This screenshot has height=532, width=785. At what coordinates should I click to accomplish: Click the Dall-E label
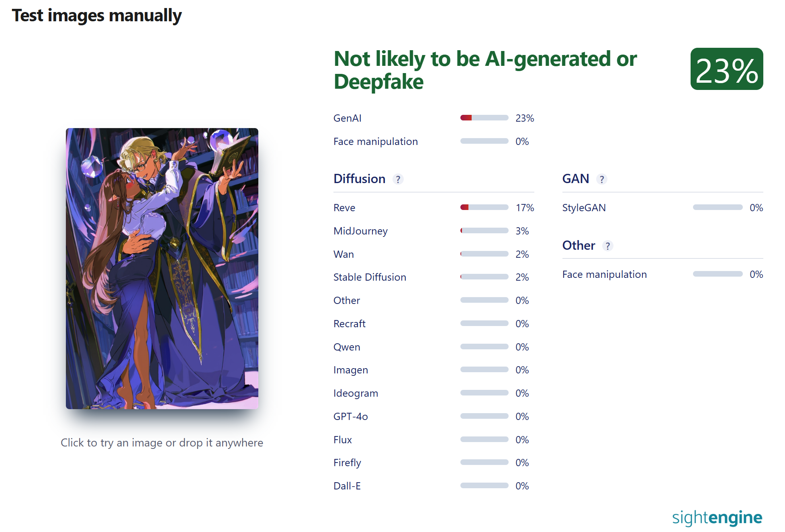pyautogui.click(x=347, y=486)
